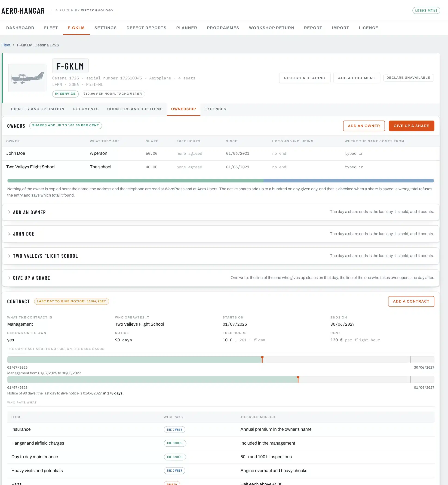Click the Add a Contract button
This screenshot has width=448, height=485.
(411, 301)
